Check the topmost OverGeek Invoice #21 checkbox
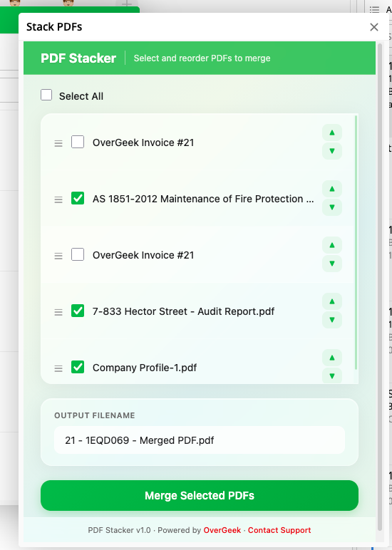Screen dimensions: 392x550 [x=78, y=142]
